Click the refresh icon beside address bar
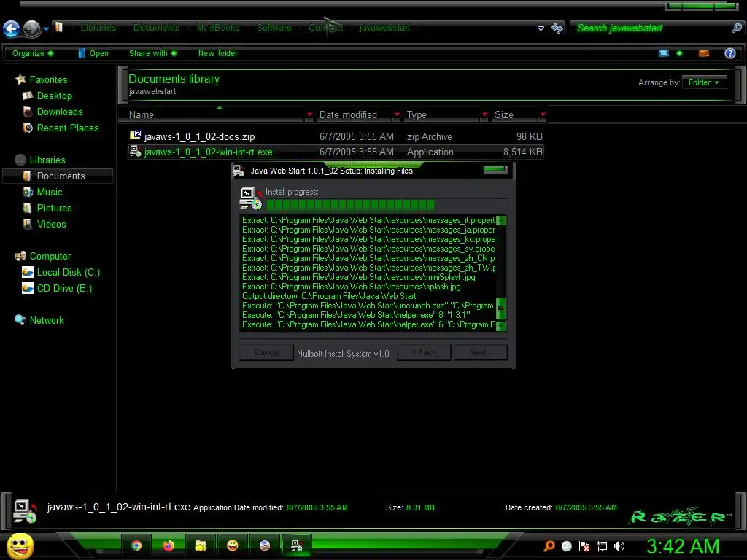This screenshot has width=747, height=560. tap(557, 28)
